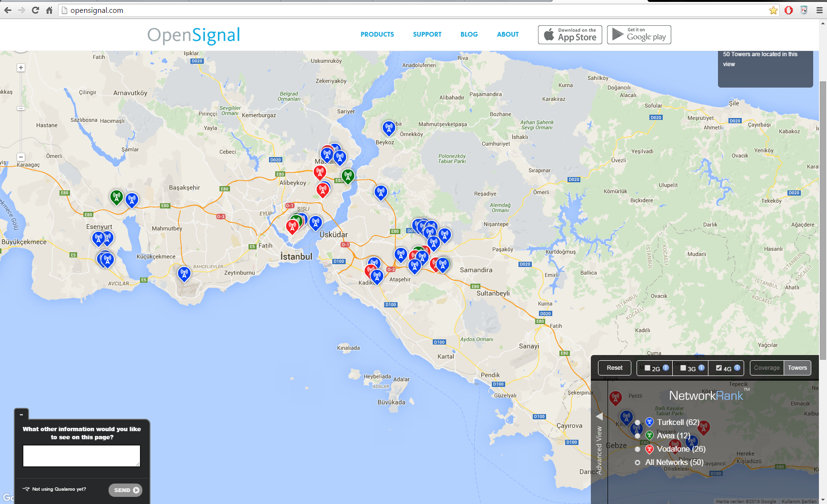Show info for the 3G filter
827x504 pixels.
(701, 367)
